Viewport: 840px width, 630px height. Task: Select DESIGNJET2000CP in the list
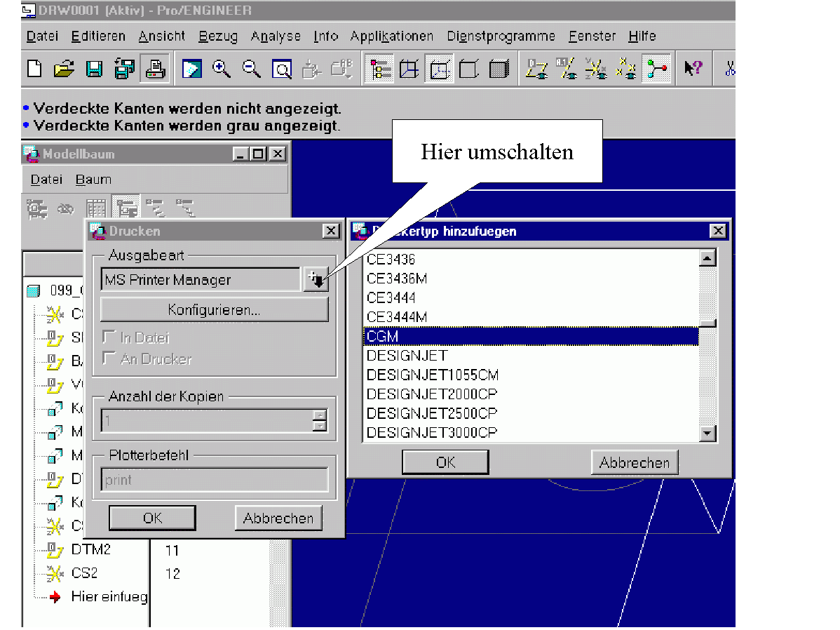click(531, 394)
